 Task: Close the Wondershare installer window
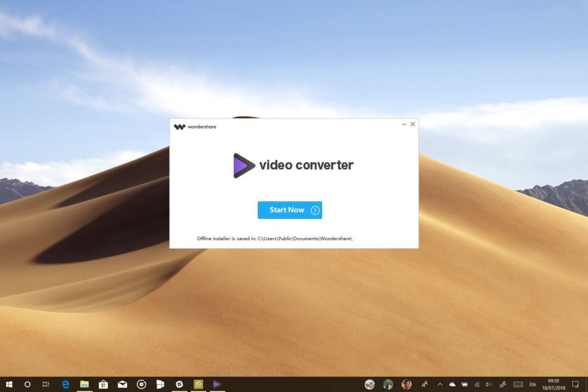[x=412, y=124]
